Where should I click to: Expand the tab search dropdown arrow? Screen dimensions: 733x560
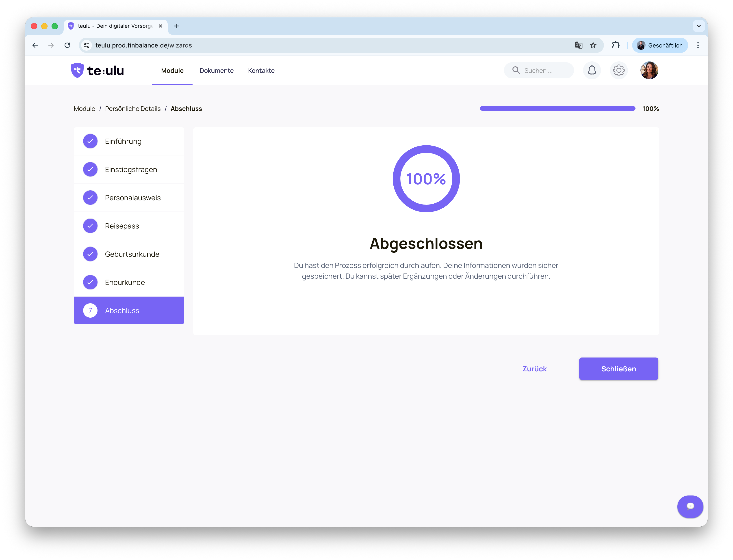[x=699, y=26]
